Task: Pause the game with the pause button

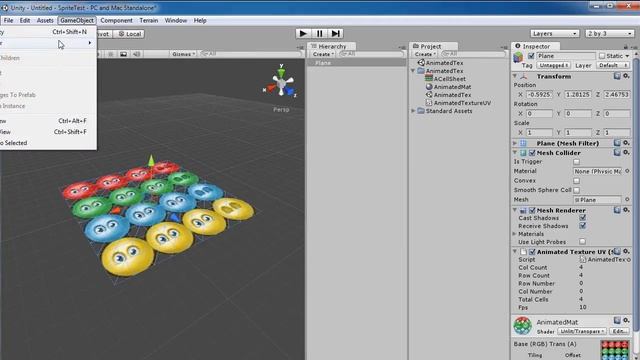Action: coord(319,33)
